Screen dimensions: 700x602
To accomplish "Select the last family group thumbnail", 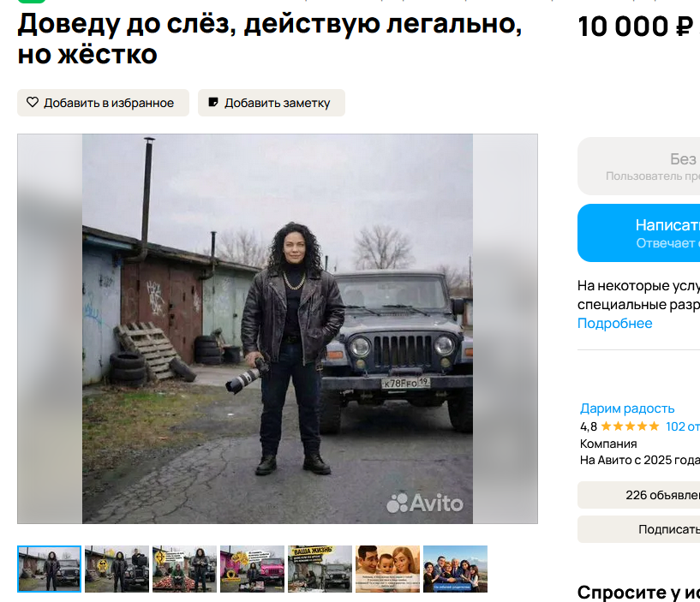I will [x=455, y=569].
